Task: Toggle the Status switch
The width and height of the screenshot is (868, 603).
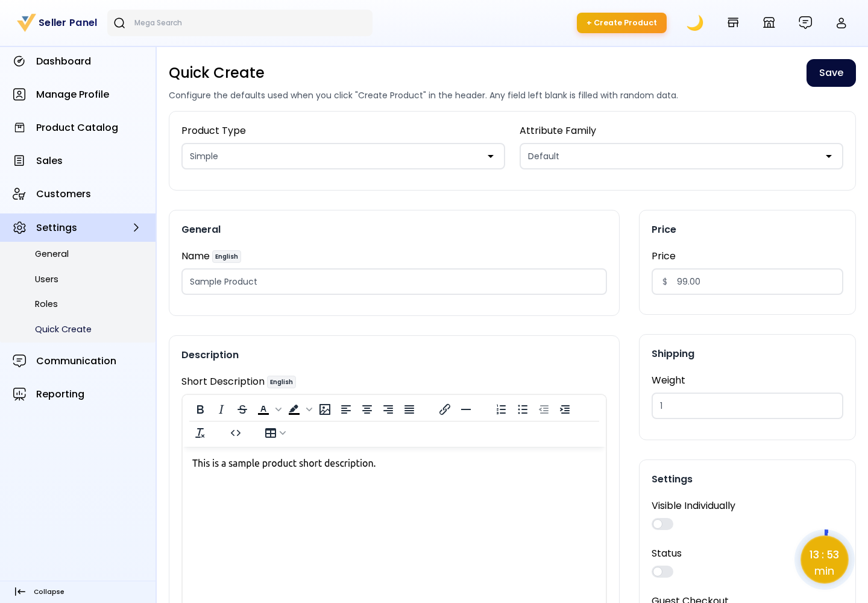Action: [662, 572]
